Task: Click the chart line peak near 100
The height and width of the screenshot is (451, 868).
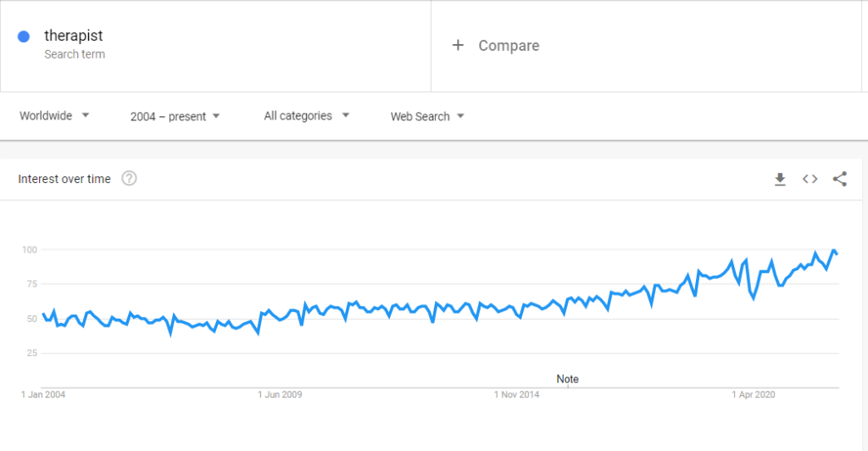Action: [x=834, y=251]
